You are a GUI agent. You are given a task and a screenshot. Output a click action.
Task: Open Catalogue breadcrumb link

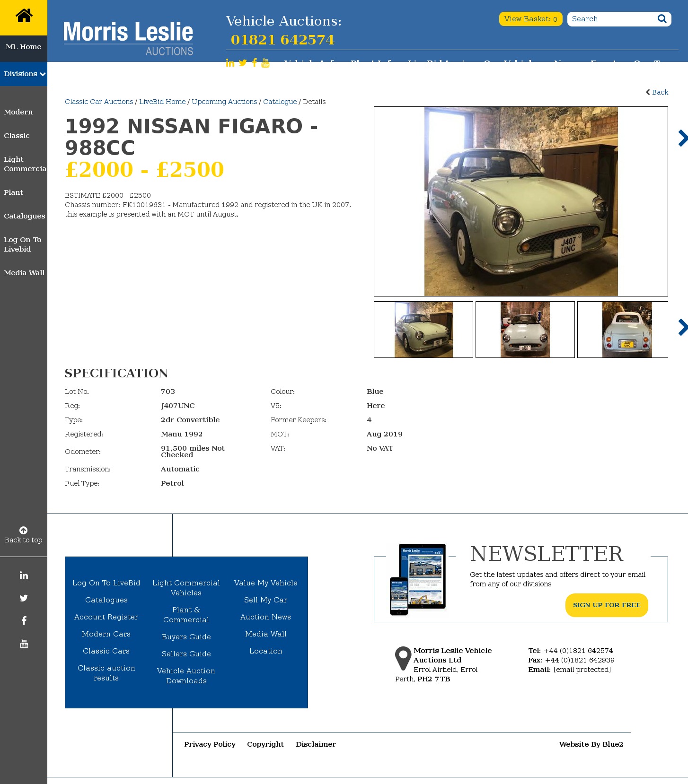click(x=280, y=102)
